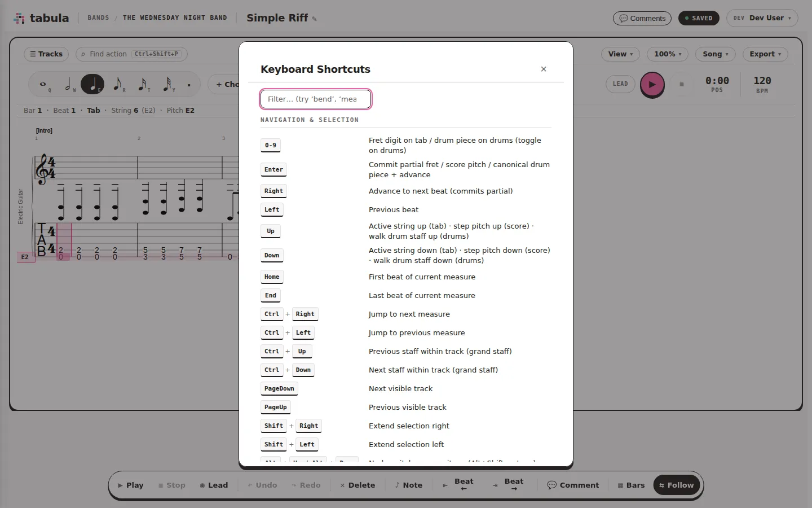The width and height of the screenshot is (812, 508).
Task: Open the Song dropdown menu
Action: point(716,54)
